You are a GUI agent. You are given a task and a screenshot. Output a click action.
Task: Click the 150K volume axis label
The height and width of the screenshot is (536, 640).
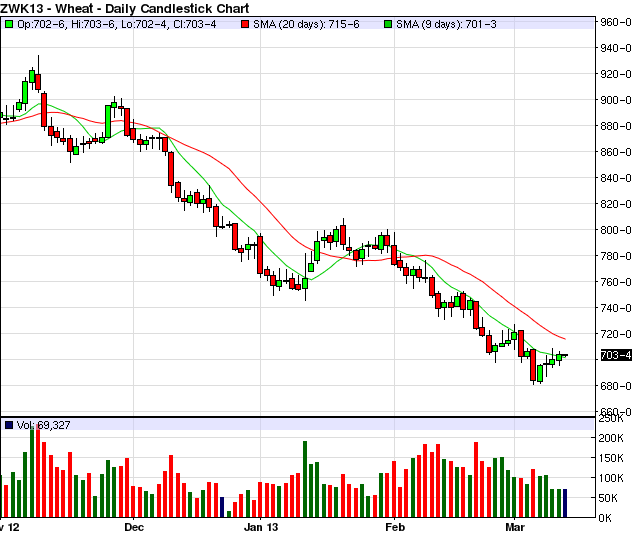(611, 458)
